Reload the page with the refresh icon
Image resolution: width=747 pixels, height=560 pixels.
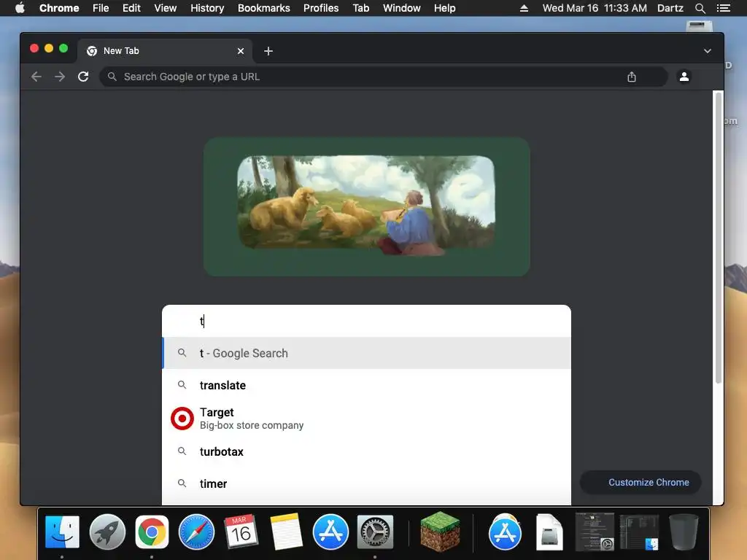[x=83, y=77]
